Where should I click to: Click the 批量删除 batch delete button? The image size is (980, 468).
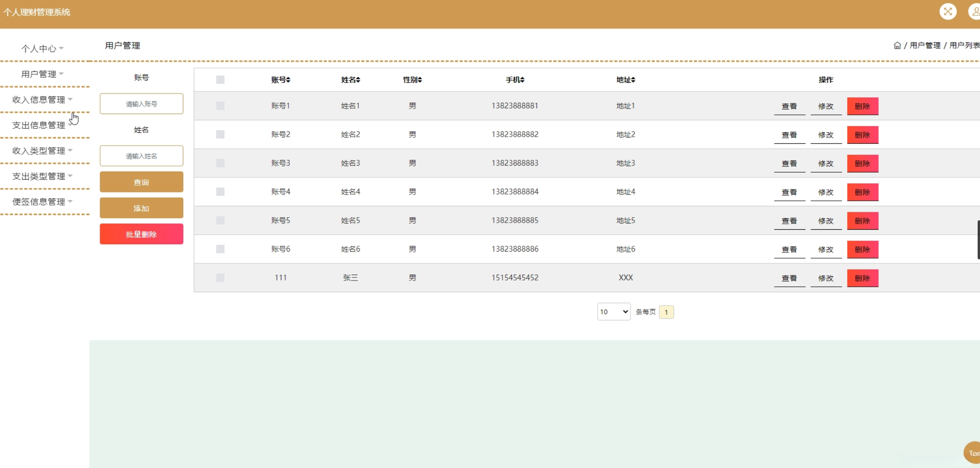coord(141,234)
